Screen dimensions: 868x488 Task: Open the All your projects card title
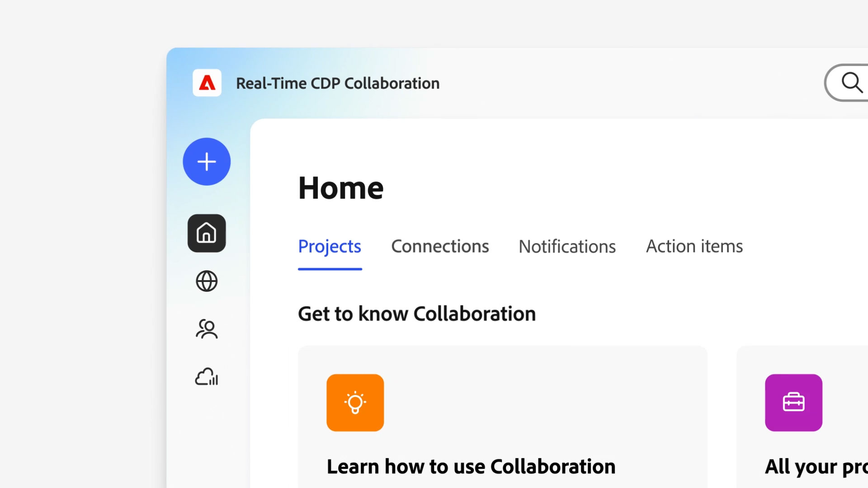pyautogui.click(x=816, y=467)
